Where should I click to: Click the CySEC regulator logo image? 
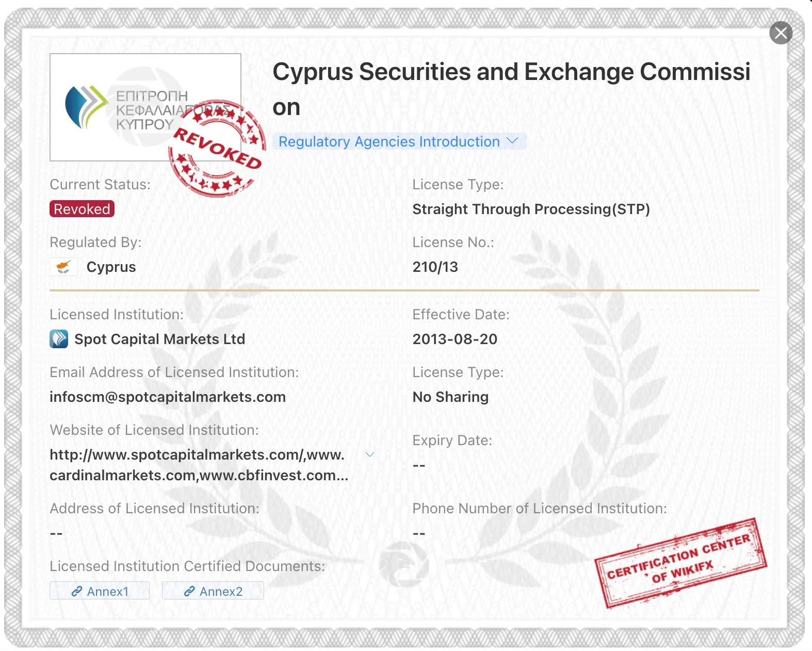point(145,107)
